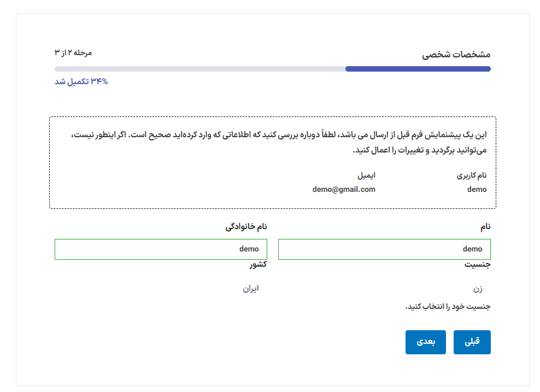
Task: Click the helper text جنسیت خود را انتخاب کنید
Action: point(448,307)
